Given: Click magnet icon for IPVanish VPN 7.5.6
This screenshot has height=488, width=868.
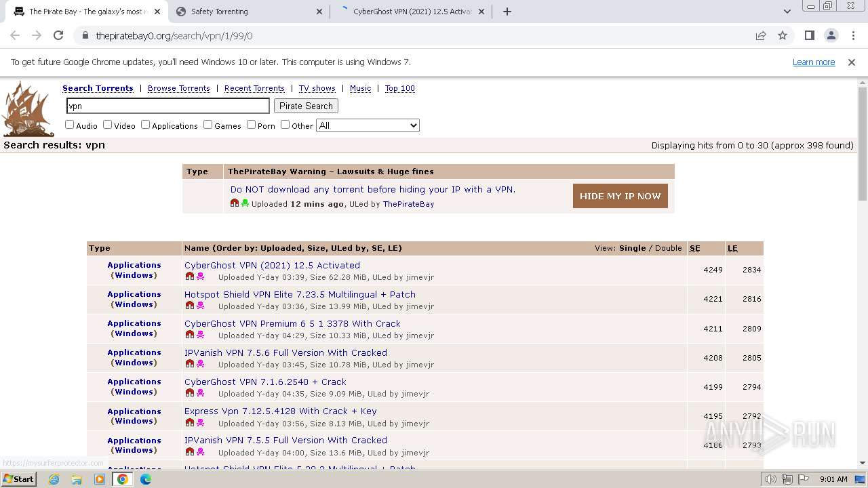Looking at the screenshot, I should click(x=190, y=364).
